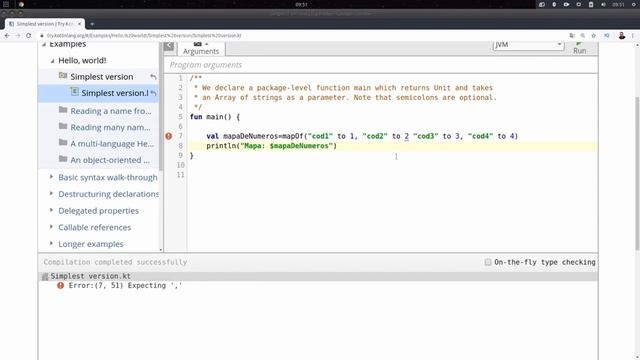640x360 pixels.
Task: Expand Longer examples section
Action: pos(51,244)
